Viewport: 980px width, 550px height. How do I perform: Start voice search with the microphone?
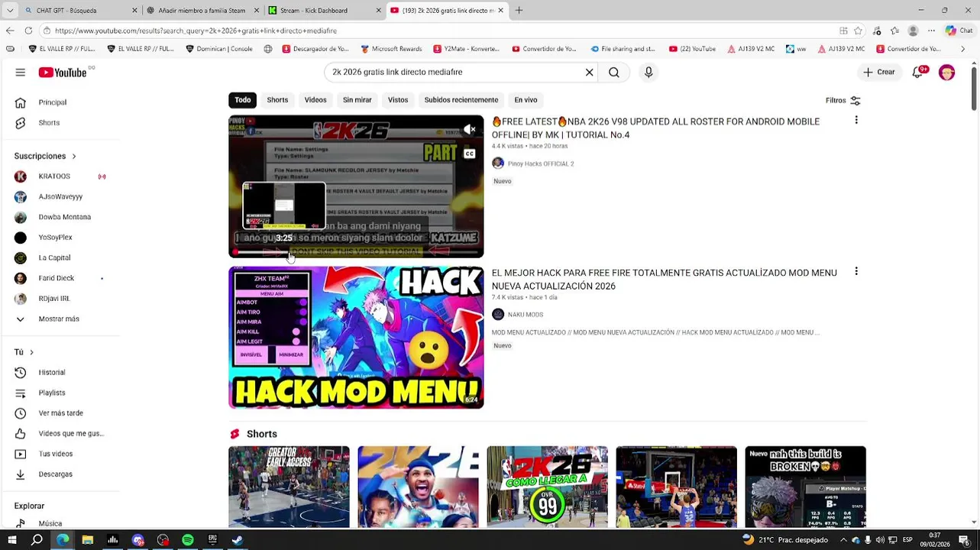(648, 72)
